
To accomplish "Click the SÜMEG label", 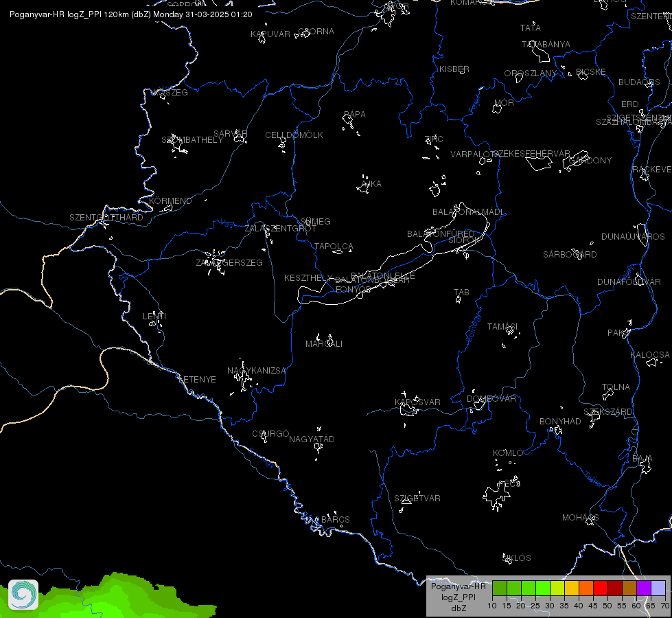I will [315, 222].
